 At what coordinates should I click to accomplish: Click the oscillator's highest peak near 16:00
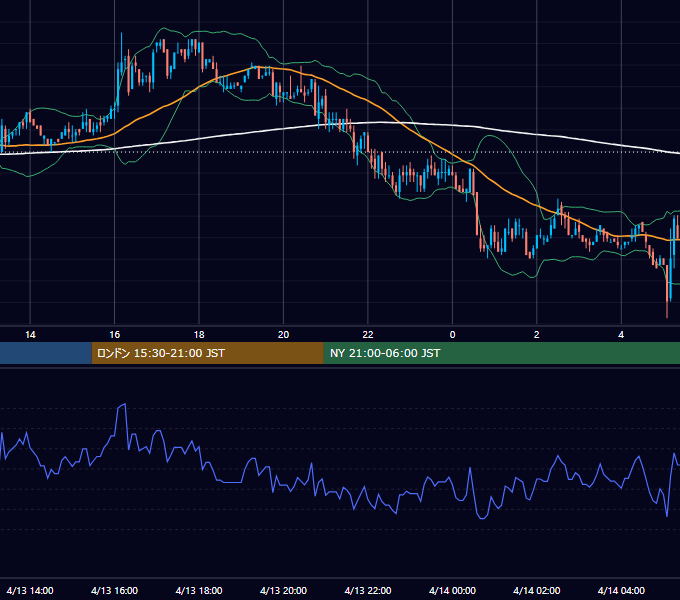tap(124, 404)
